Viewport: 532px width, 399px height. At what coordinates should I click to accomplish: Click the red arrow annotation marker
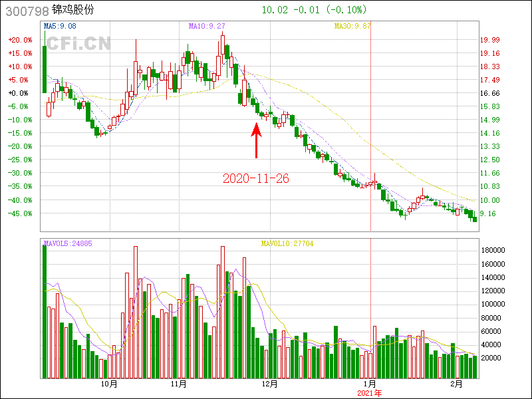click(256, 138)
